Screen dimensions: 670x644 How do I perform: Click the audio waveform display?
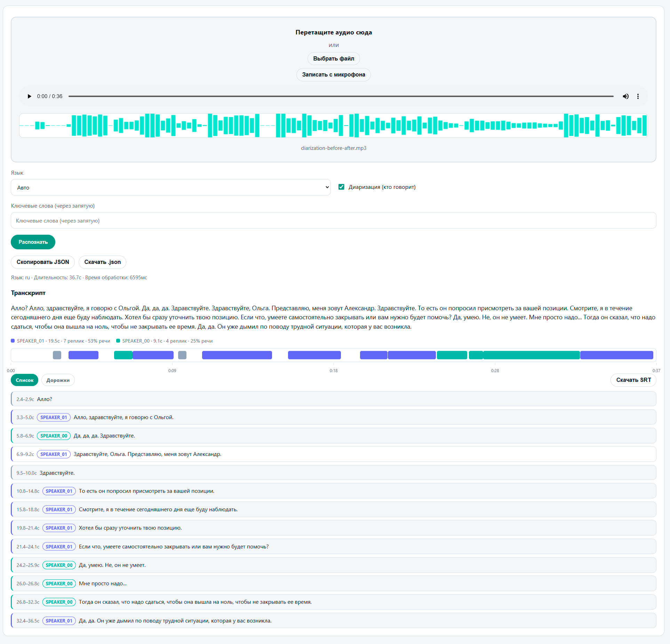(333, 126)
